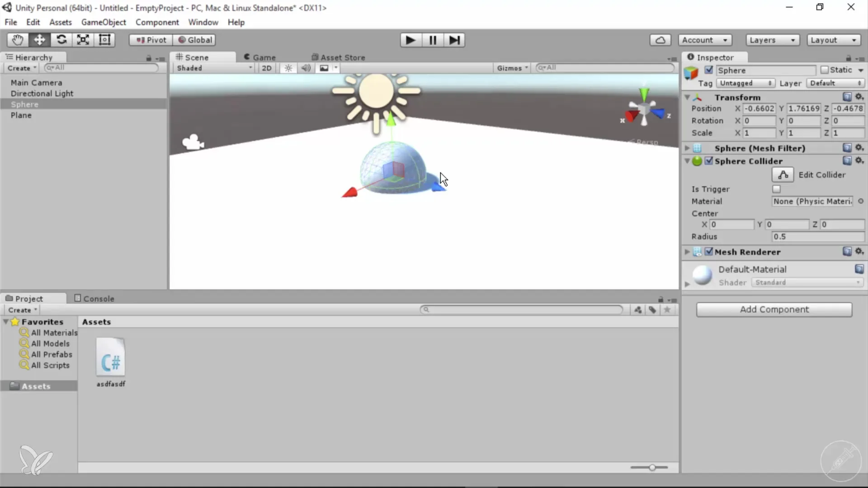Enable the Static checkbox
This screenshot has height=488, width=868.
tap(825, 70)
